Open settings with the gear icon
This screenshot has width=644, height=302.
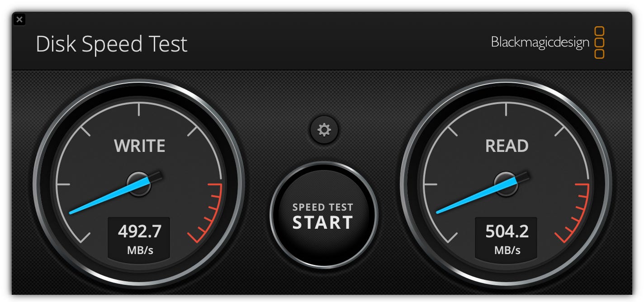[324, 130]
